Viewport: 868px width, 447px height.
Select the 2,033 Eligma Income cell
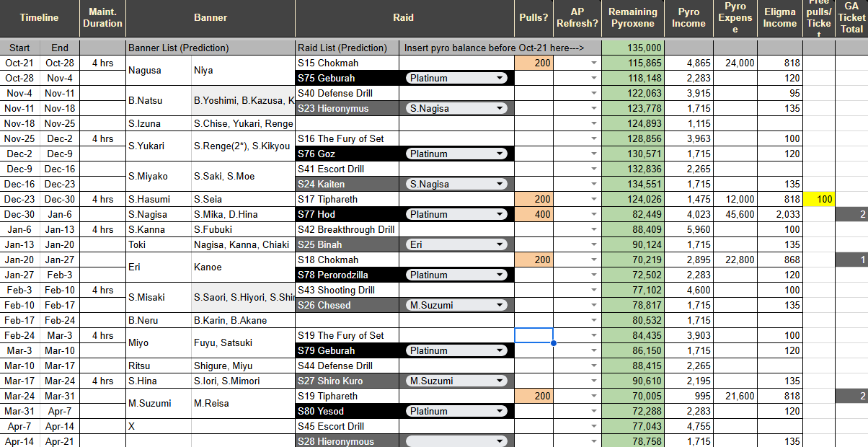pyautogui.click(x=780, y=214)
